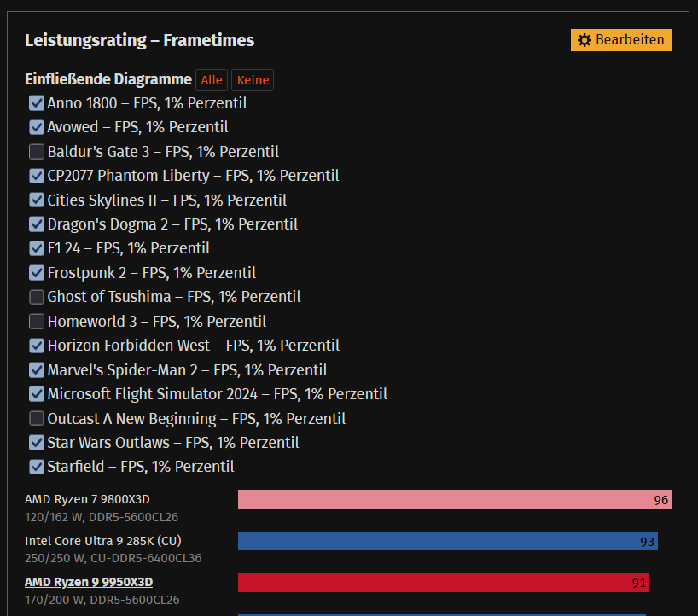Toggle the F1 24 checkbox
The height and width of the screenshot is (616, 698).
37,248
